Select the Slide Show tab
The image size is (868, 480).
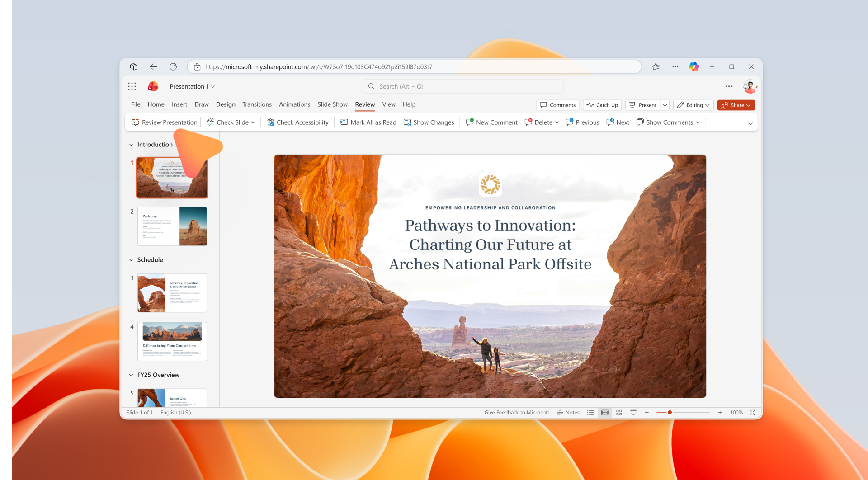click(332, 104)
